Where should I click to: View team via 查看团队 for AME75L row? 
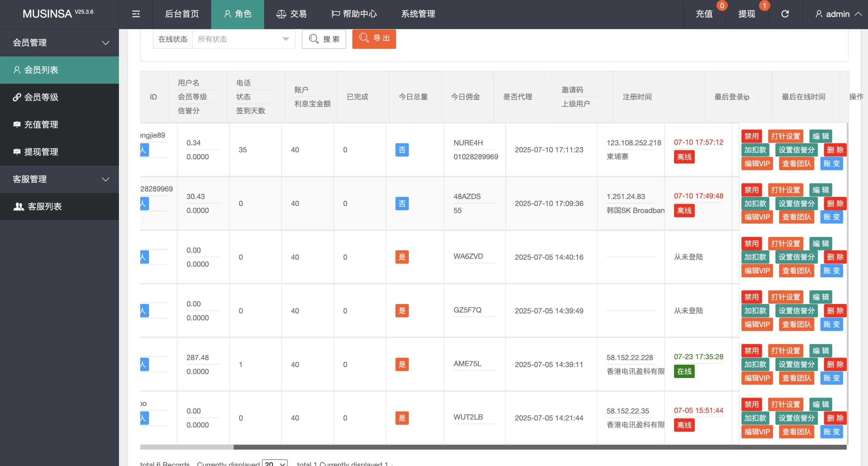click(797, 378)
